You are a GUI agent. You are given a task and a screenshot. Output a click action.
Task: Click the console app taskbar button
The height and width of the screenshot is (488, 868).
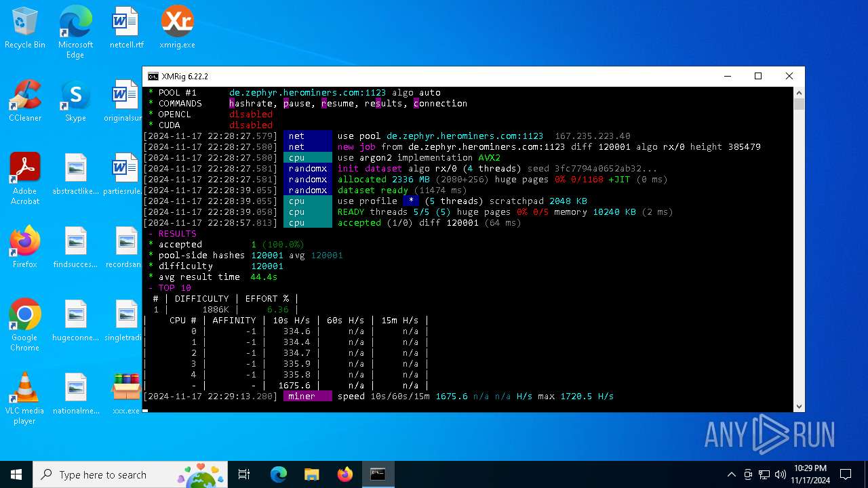378,474
